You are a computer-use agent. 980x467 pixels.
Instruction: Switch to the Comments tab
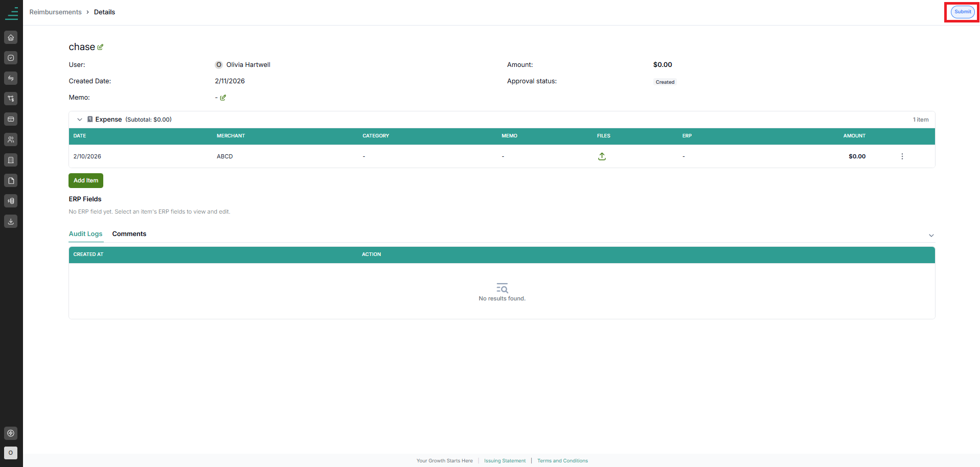coord(129,234)
